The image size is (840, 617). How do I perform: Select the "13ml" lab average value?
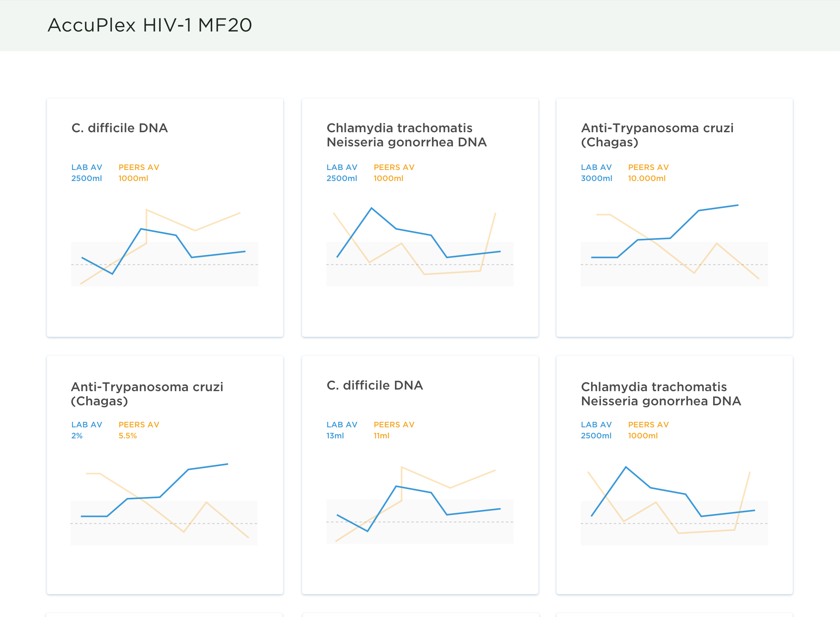point(335,436)
